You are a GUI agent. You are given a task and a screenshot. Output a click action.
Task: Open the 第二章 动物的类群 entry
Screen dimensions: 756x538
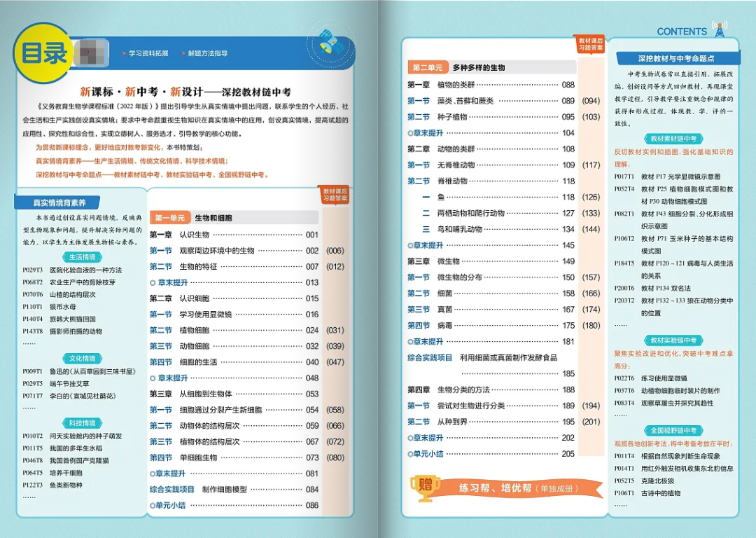click(491, 149)
